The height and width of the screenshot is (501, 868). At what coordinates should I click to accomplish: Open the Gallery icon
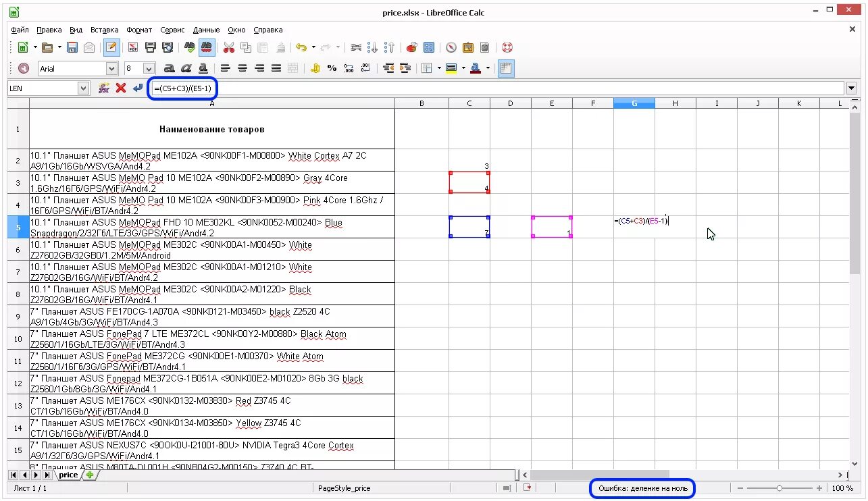(x=467, y=47)
